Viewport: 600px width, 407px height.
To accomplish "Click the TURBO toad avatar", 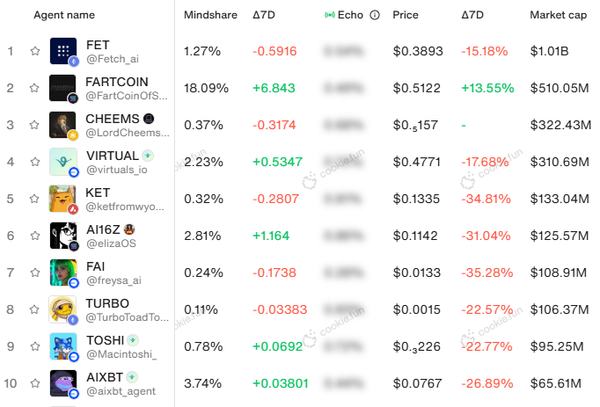I will tap(63, 310).
